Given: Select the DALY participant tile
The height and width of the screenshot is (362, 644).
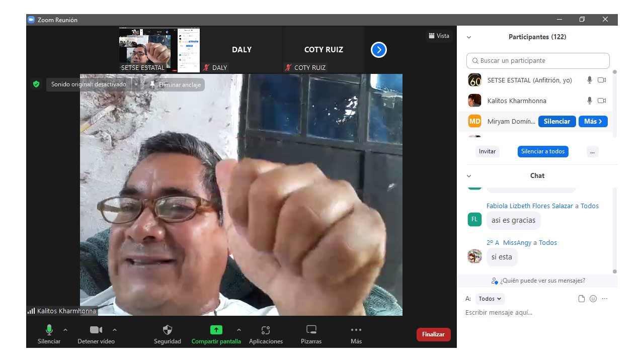Looking at the screenshot, I should 242,50.
